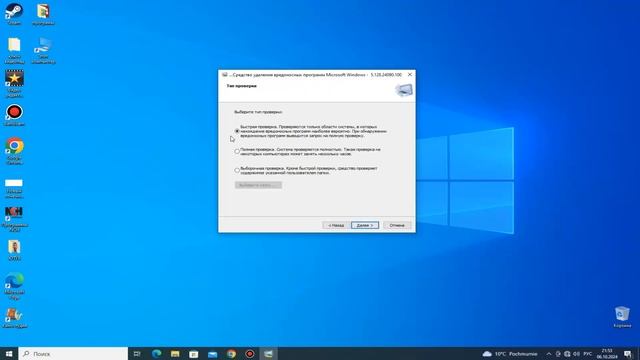Open the This PC desktop shortcut

tap(43, 50)
